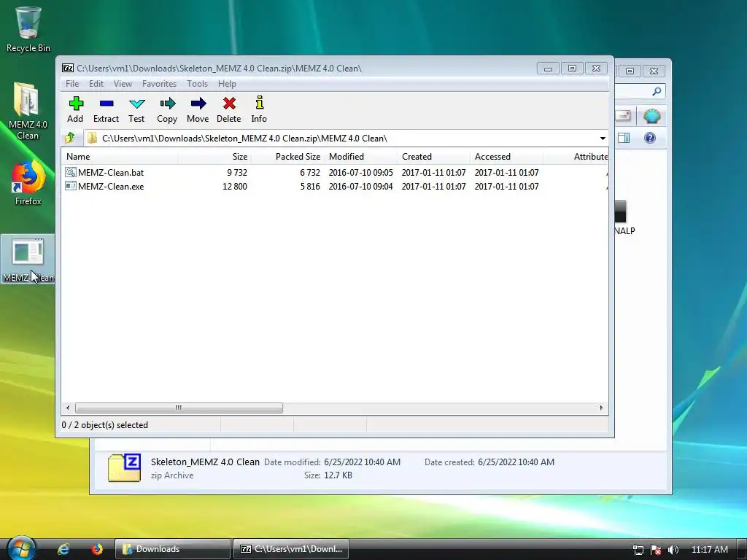Go up one folder level in 7-Zip
Viewport: 747px width, 560px height.
click(70, 138)
